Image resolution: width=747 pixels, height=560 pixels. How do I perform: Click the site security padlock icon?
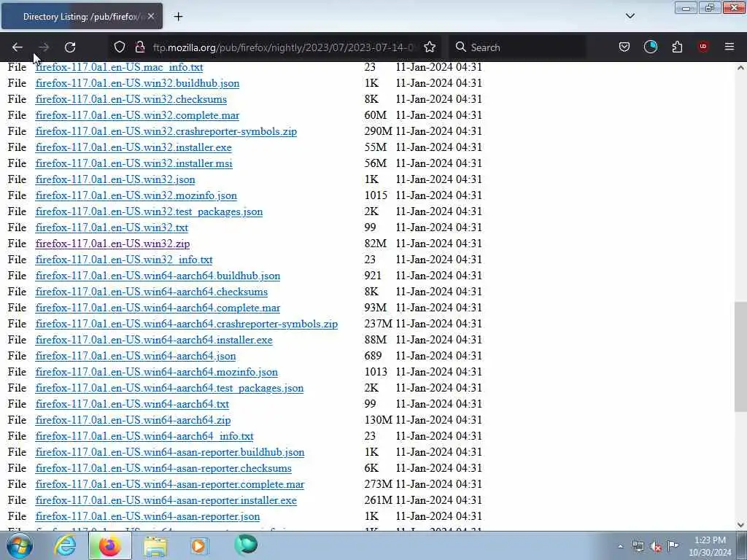pyautogui.click(x=139, y=47)
